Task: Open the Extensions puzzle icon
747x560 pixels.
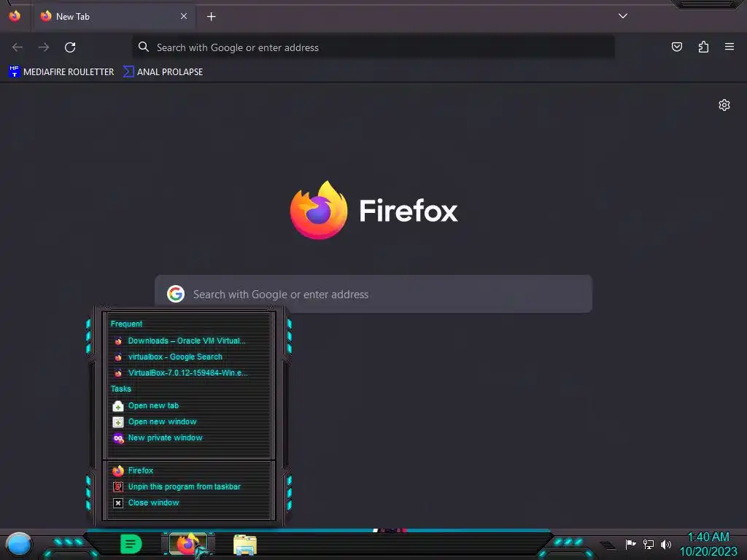Action: (703, 47)
